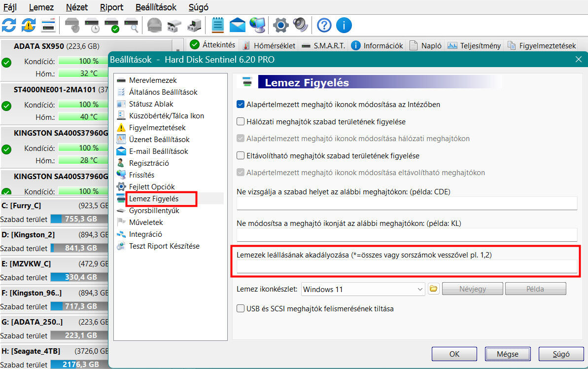Switch to the Teljesítmény tab
The width and height of the screenshot is (588, 369).
pos(474,46)
